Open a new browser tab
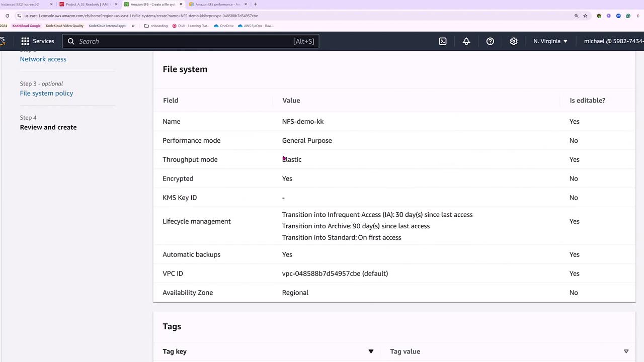The image size is (644, 362). [256, 5]
